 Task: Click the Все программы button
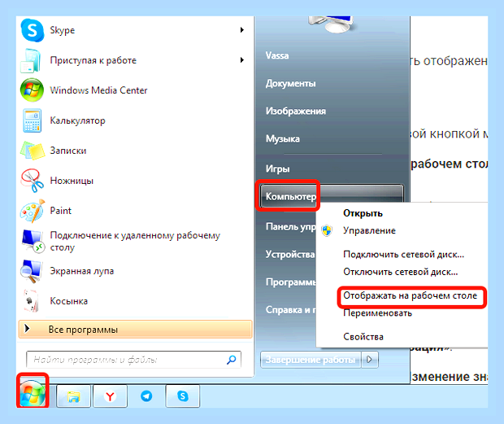tap(135, 329)
